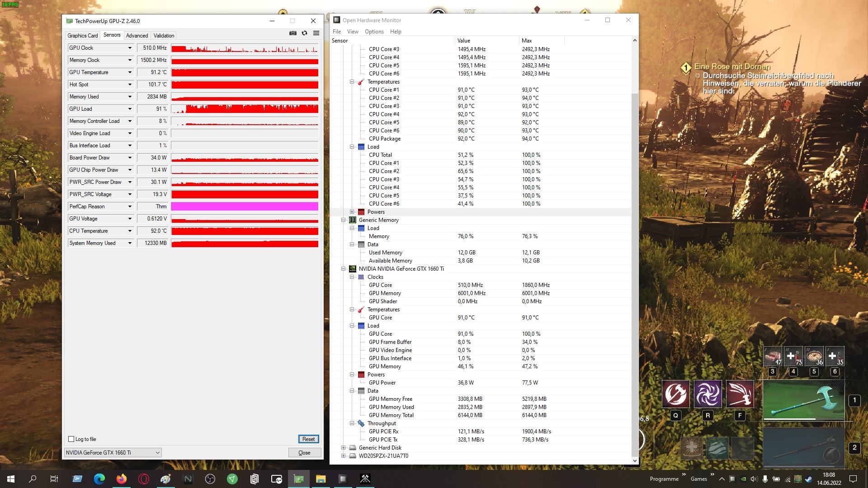Open OBS Studio from taskbar

[210, 479]
